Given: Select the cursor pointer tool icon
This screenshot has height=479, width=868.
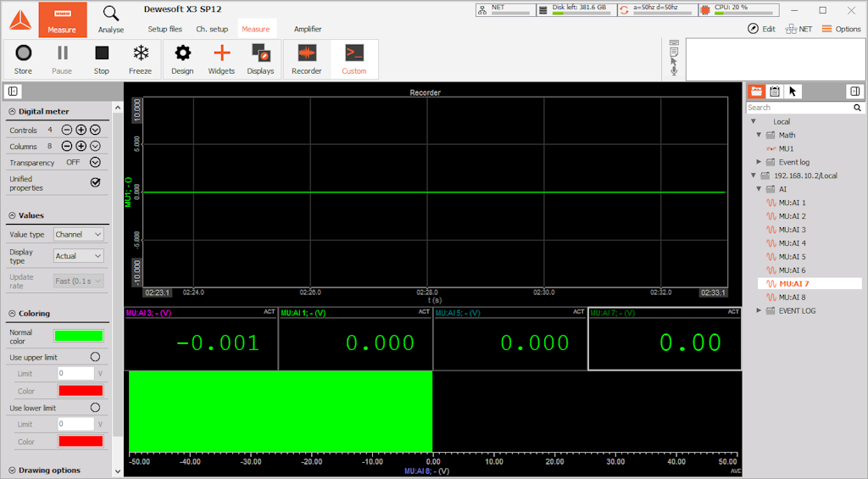Looking at the screenshot, I should coord(793,92).
